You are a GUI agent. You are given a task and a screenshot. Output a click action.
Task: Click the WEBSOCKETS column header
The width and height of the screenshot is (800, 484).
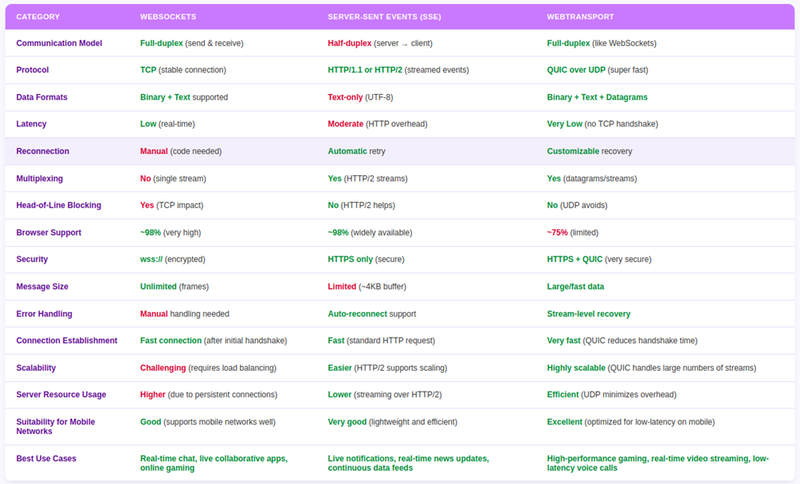(169, 17)
